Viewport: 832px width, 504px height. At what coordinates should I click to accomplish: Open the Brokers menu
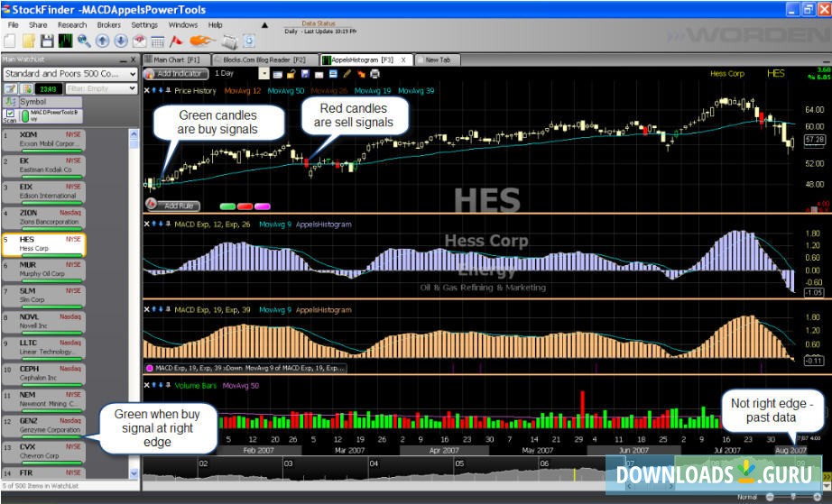coord(109,25)
